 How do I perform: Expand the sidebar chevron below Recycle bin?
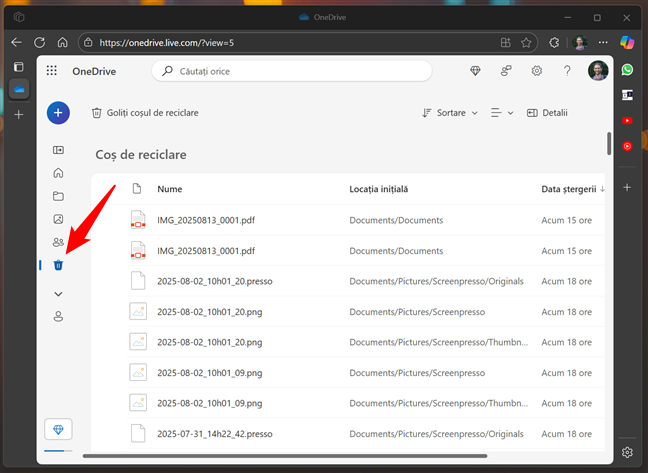[58, 294]
